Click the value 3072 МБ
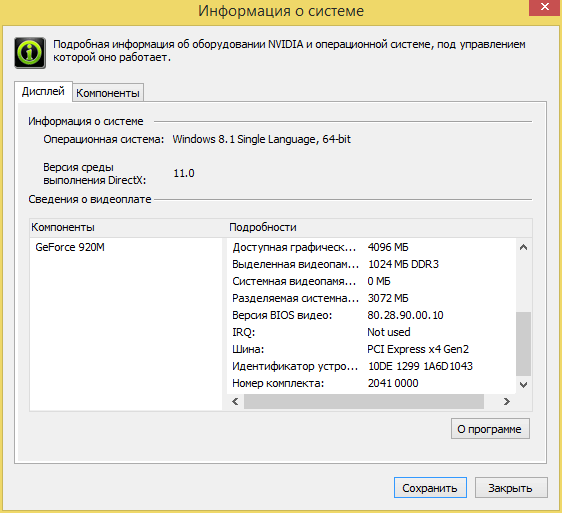562x513 pixels. (x=388, y=298)
